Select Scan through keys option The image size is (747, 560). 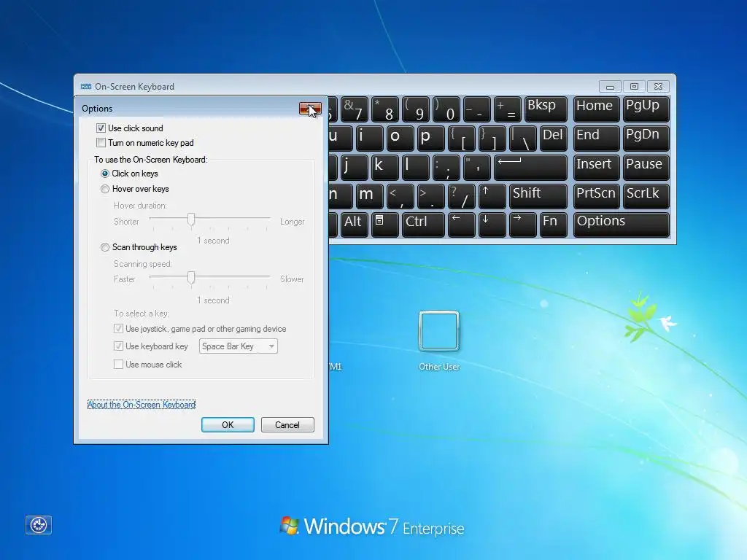coord(105,247)
